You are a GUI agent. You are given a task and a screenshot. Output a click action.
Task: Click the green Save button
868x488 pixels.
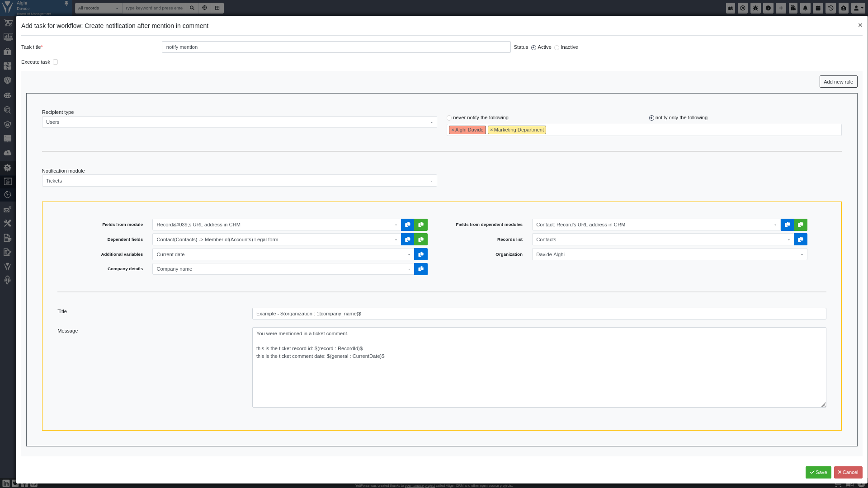point(818,472)
